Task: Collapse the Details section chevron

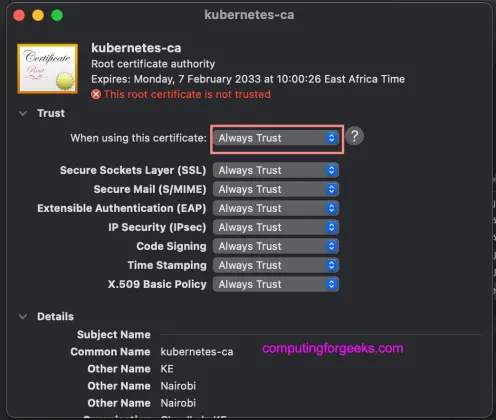Action: pyautogui.click(x=23, y=316)
